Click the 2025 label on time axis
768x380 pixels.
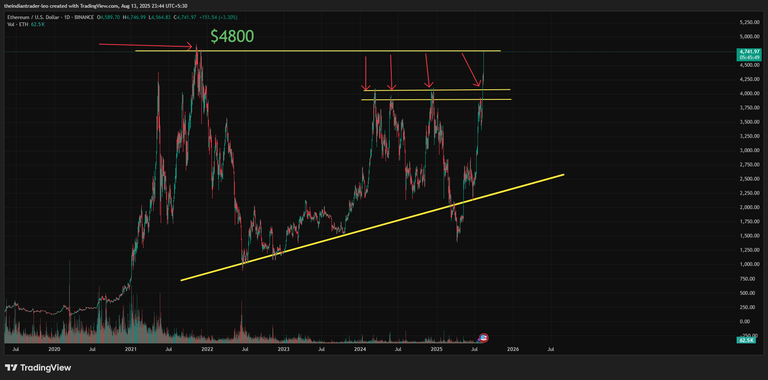click(x=437, y=350)
